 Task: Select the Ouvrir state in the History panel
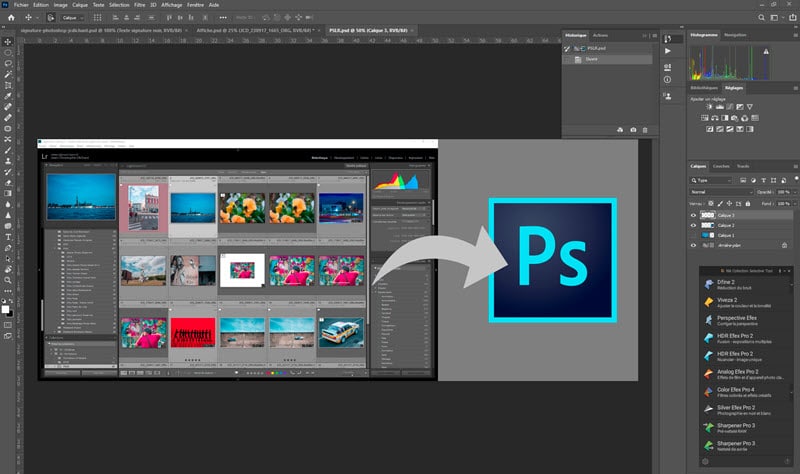pyautogui.click(x=607, y=59)
